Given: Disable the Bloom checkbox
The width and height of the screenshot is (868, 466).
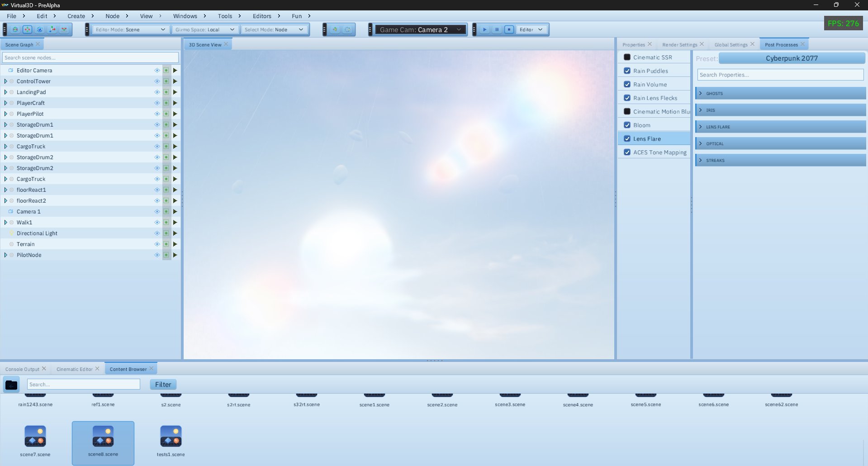Looking at the screenshot, I should [x=627, y=125].
